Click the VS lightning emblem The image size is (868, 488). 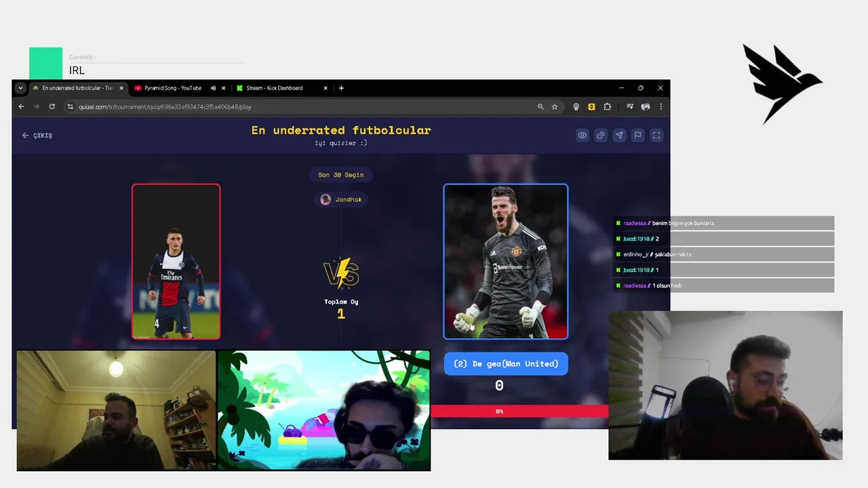pyautogui.click(x=341, y=273)
